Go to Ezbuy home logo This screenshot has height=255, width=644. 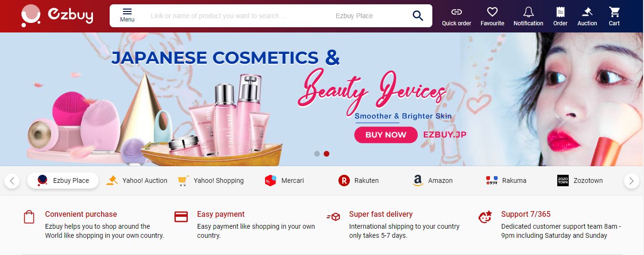(57, 16)
